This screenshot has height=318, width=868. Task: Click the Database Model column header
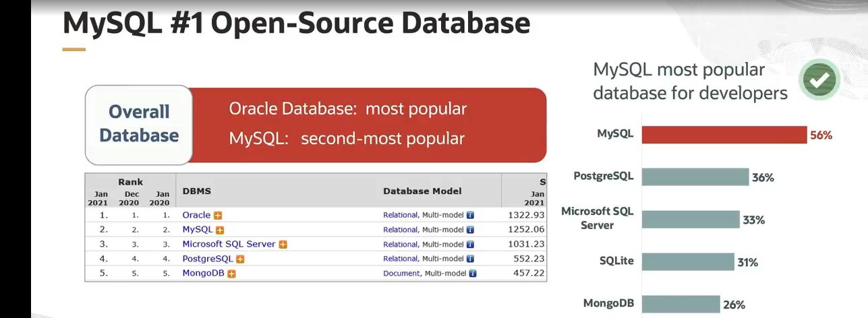[422, 191]
